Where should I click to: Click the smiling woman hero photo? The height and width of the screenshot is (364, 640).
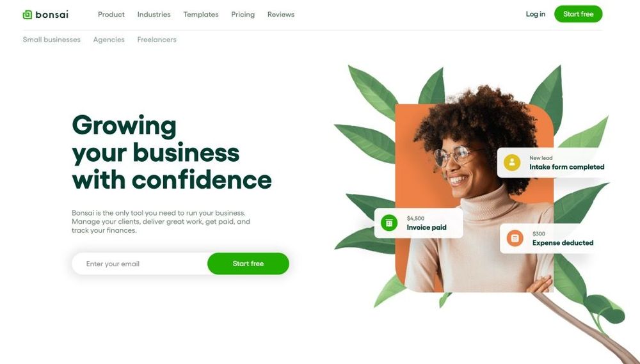(474, 198)
